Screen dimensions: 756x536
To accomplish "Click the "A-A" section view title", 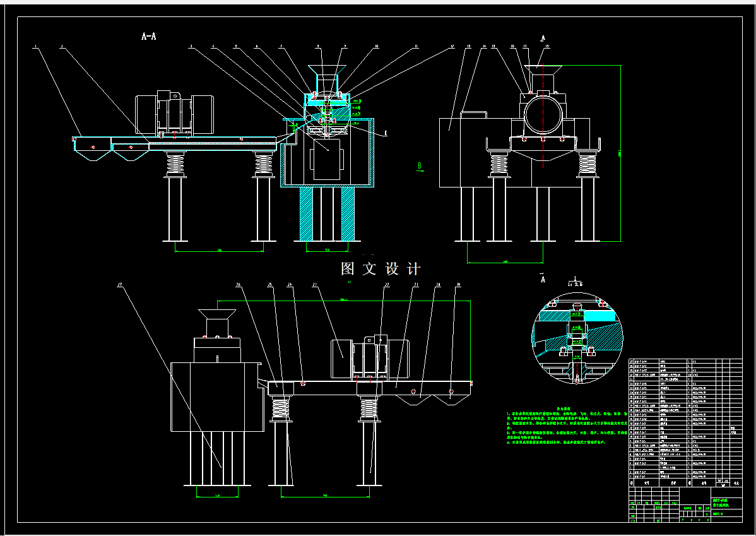I will click(x=148, y=36).
